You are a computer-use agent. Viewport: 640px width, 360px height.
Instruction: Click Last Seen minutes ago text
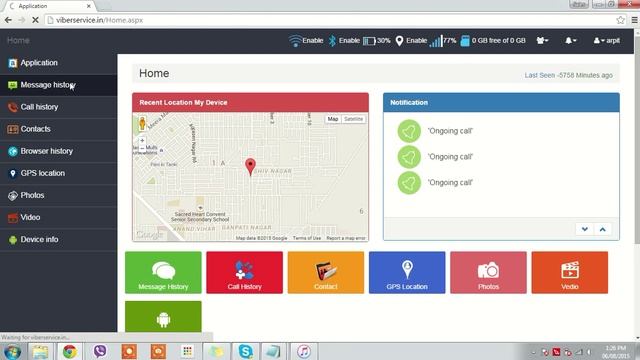(x=568, y=75)
